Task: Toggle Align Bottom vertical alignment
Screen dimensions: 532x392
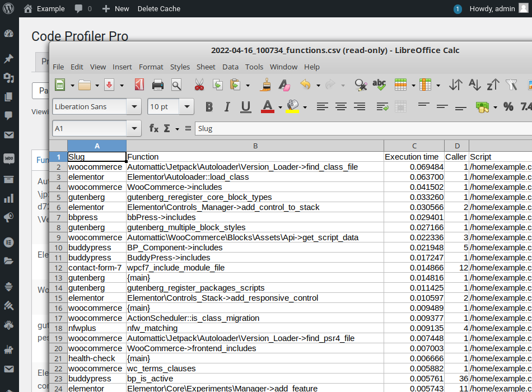Action: [461, 108]
